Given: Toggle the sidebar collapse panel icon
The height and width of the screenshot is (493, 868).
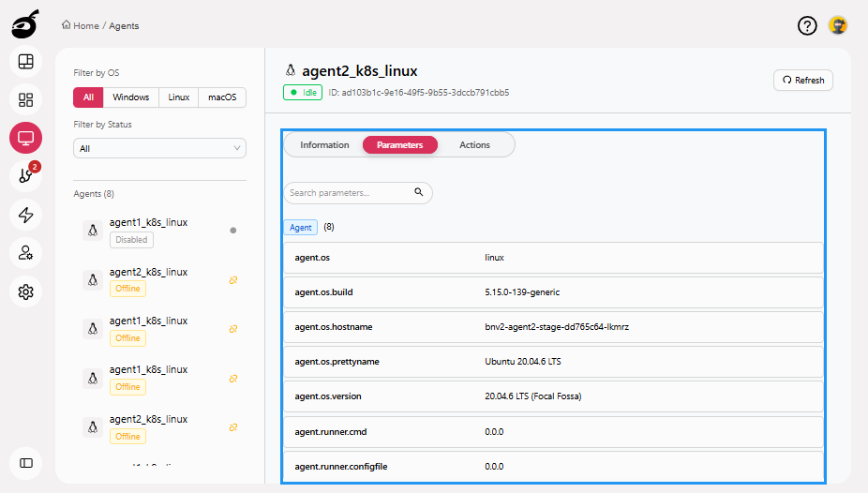Looking at the screenshot, I should coord(25,463).
